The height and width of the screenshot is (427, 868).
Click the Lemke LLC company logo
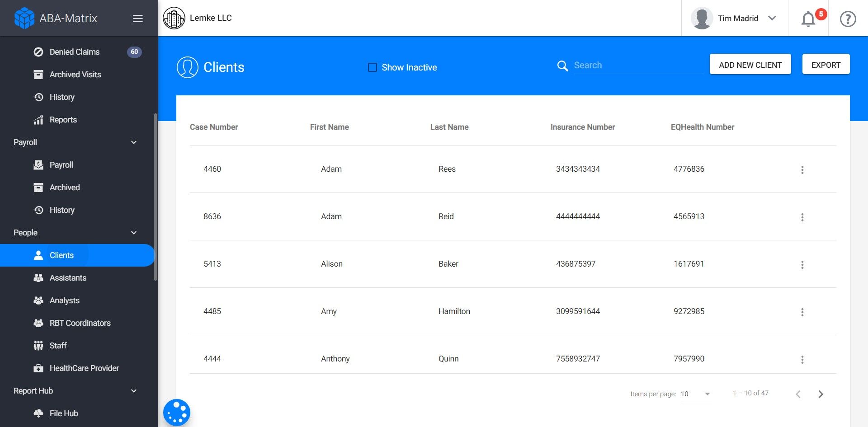(x=174, y=19)
